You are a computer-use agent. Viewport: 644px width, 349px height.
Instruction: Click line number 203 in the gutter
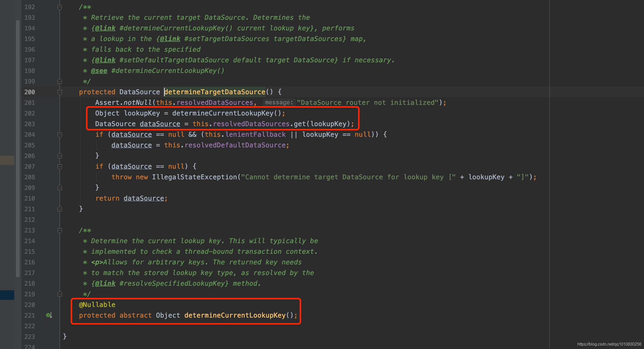30,124
